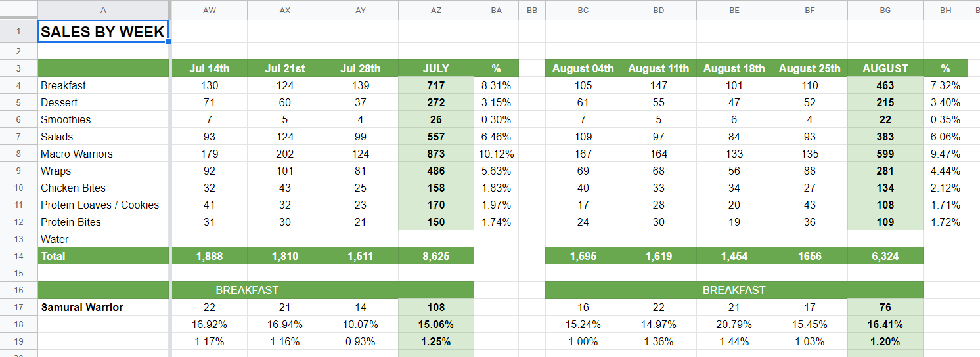This screenshot has width=980, height=357.
Task: Select the row 14 header
Action: click(18, 256)
